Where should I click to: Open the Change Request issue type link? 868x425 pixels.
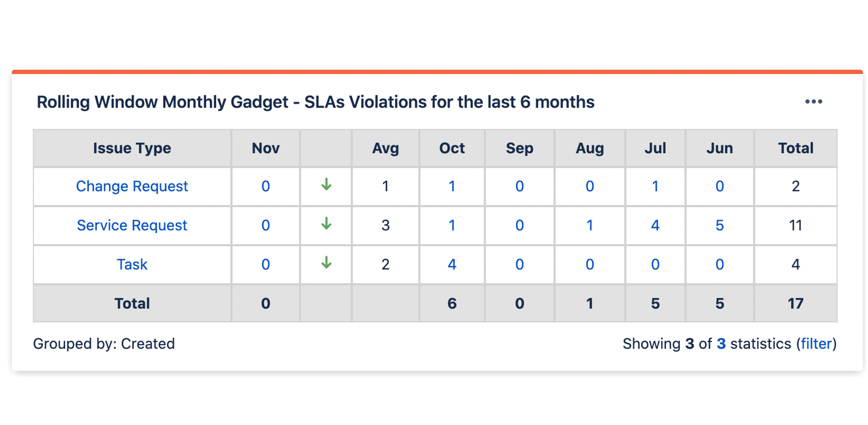click(132, 187)
